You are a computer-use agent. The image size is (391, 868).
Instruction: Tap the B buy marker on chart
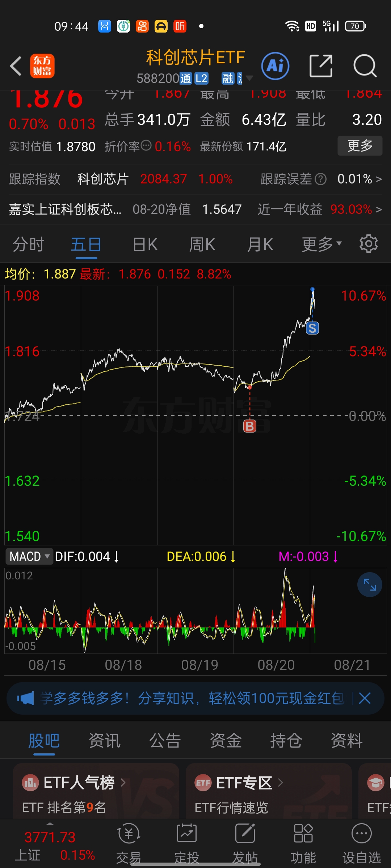[x=250, y=426]
